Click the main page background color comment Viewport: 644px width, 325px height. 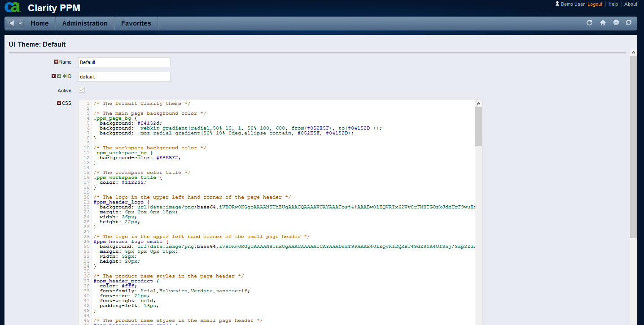tap(149, 113)
